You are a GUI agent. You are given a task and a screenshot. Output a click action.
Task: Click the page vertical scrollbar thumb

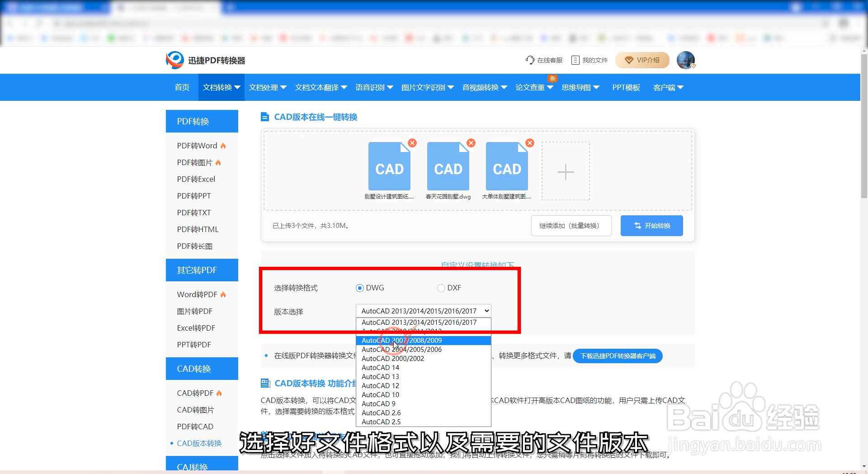(x=864, y=126)
